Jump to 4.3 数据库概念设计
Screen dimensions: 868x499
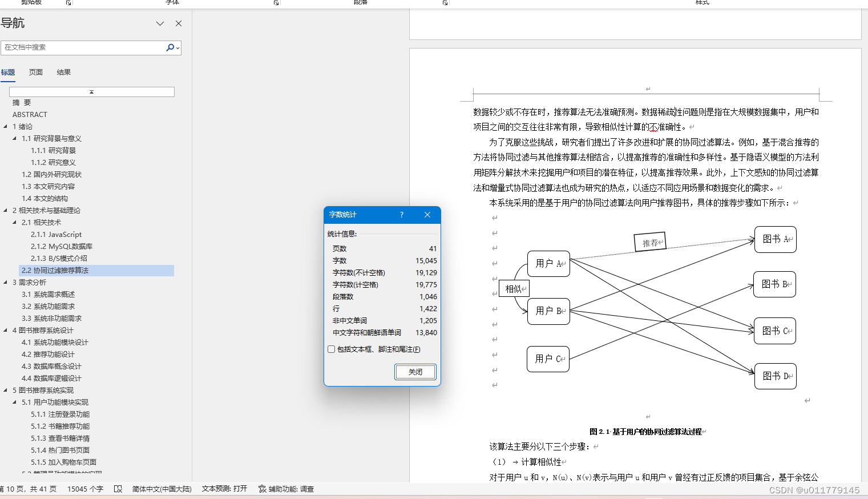coord(51,367)
